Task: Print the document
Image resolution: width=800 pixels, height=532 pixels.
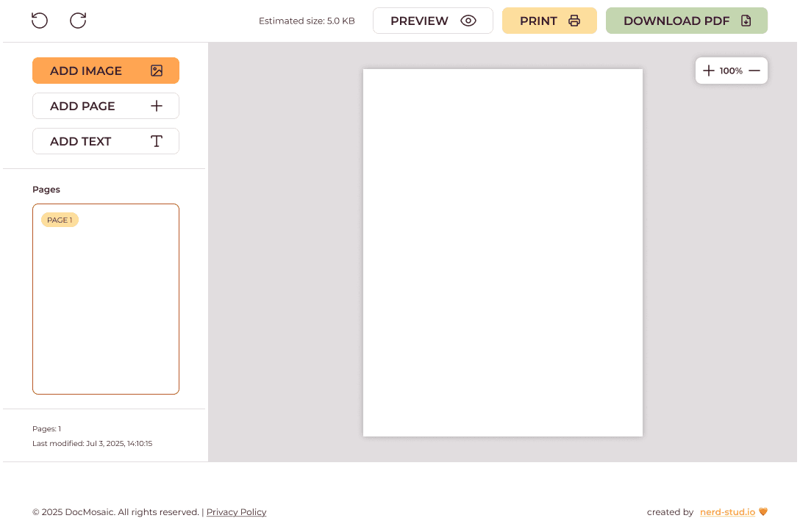Action: [x=549, y=21]
